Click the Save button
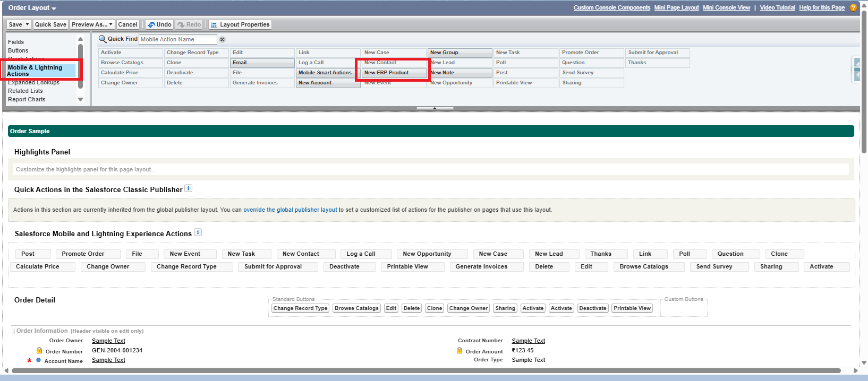 point(15,24)
